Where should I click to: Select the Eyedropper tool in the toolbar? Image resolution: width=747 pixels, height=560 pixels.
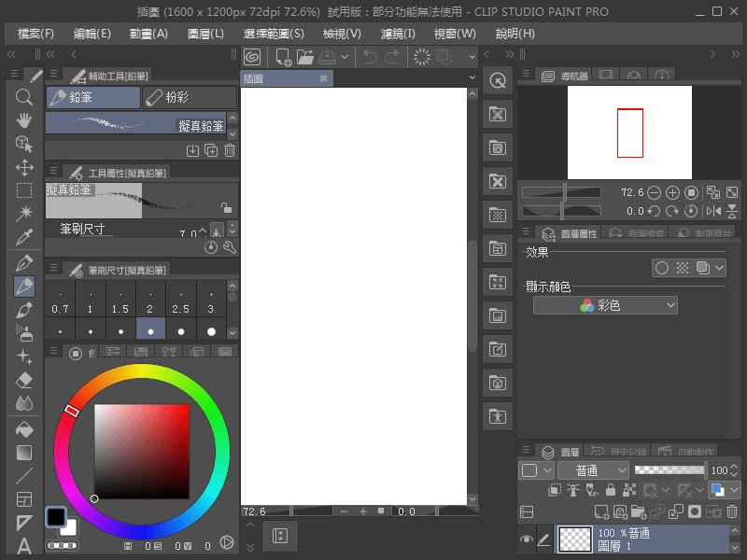[x=23, y=237]
